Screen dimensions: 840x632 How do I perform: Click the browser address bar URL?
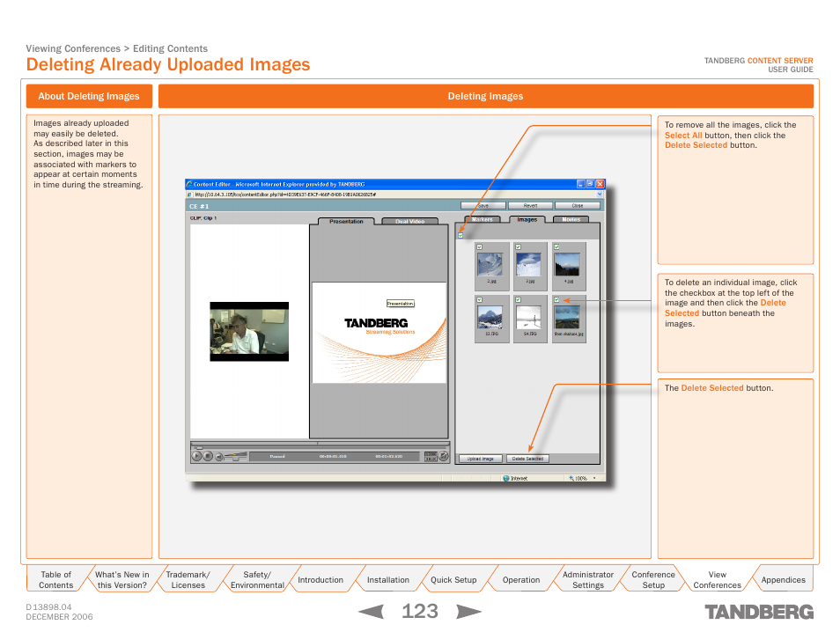coord(285,195)
